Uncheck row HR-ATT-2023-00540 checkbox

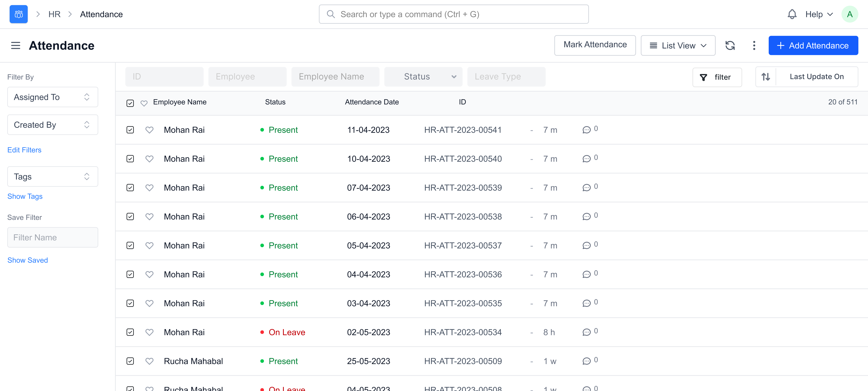pyautogui.click(x=130, y=159)
